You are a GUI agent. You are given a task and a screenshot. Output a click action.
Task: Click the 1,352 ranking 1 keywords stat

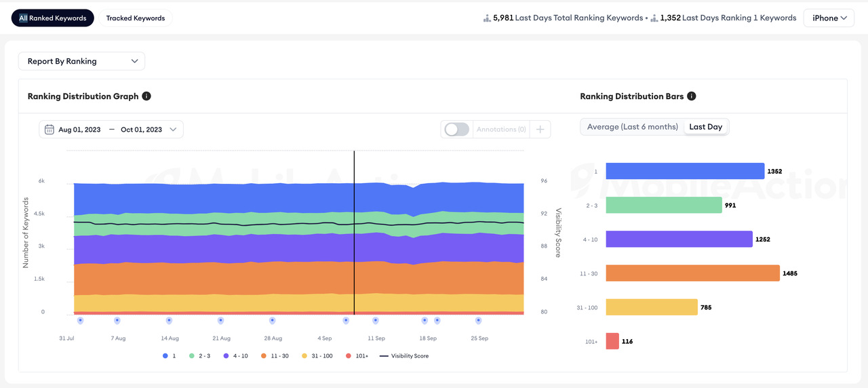point(728,18)
